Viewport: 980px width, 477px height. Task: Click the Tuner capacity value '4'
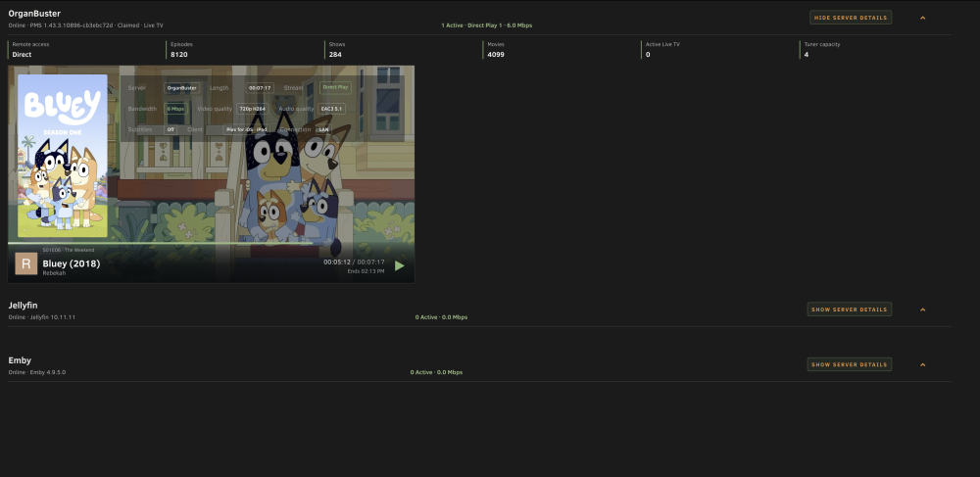coord(807,55)
